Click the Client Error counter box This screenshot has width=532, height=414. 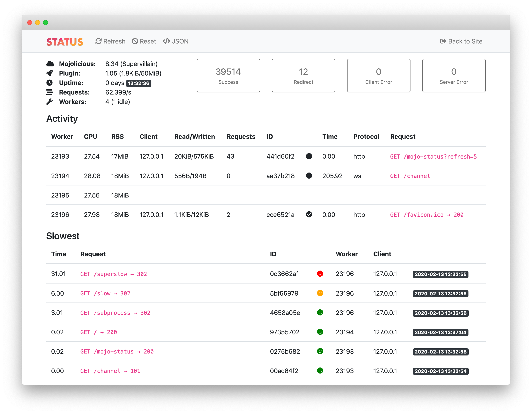tap(379, 76)
